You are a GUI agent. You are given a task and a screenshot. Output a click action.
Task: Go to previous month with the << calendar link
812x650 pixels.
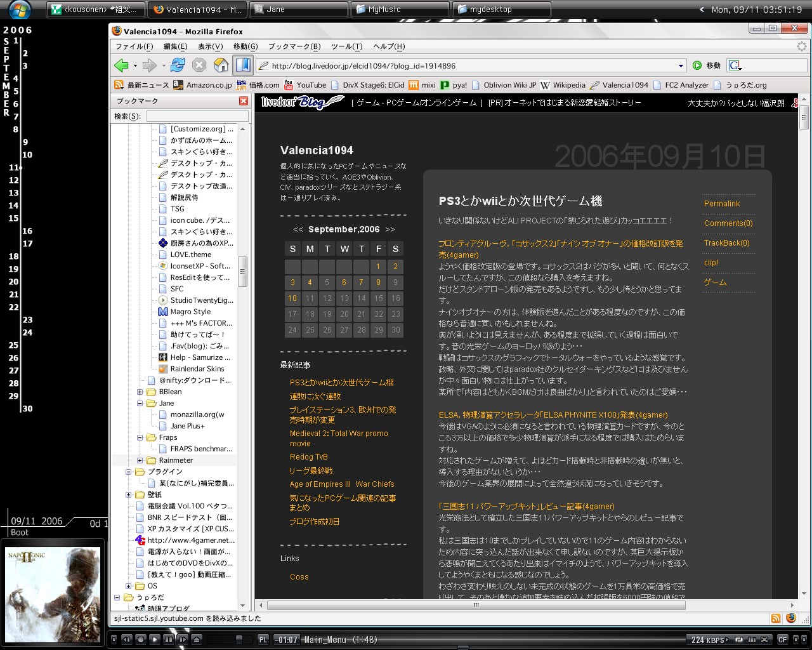pos(298,230)
